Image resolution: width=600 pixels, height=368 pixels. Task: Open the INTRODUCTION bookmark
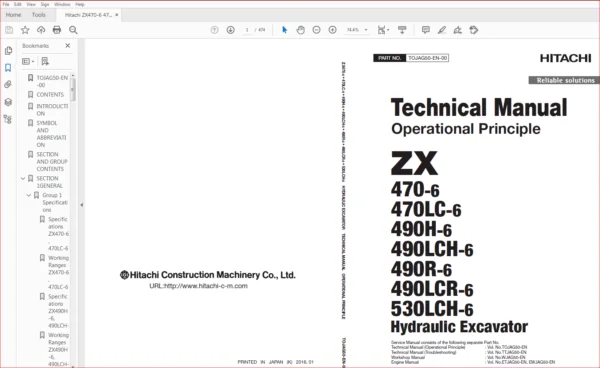[52, 110]
